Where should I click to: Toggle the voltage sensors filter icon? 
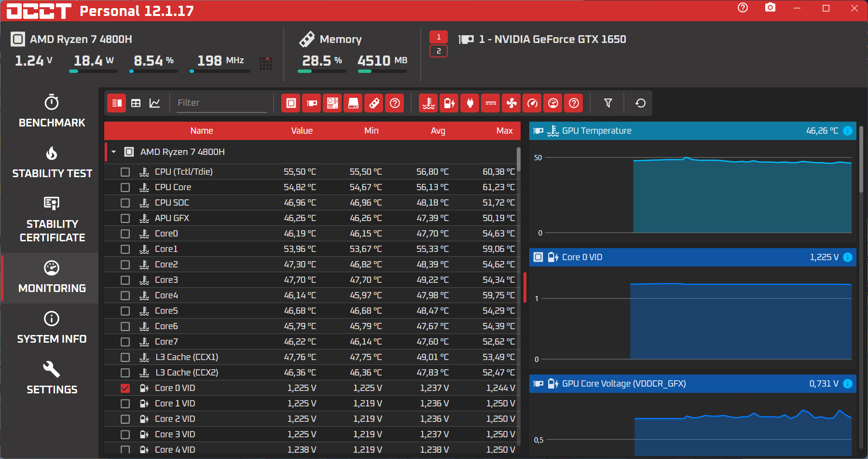pyautogui.click(x=449, y=103)
